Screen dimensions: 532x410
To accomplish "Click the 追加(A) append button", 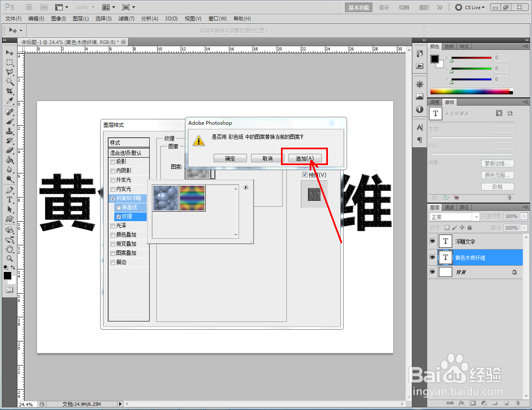I will (305, 158).
